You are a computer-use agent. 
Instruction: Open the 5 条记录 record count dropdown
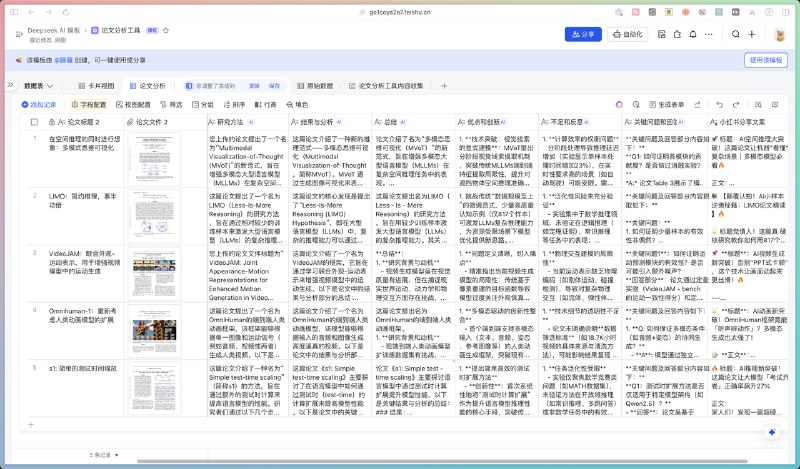(104, 455)
